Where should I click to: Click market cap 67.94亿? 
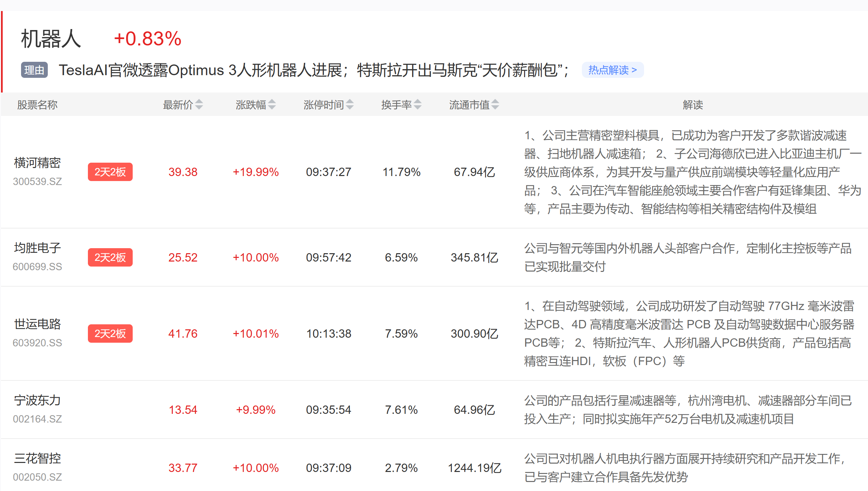pyautogui.click(x=474, y=172)
